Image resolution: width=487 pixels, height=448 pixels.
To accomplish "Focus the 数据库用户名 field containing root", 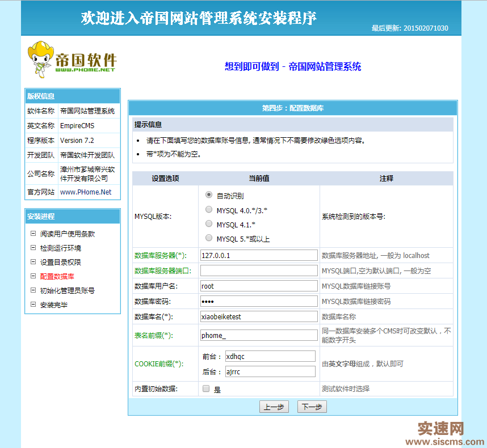I will click(259, 286).
